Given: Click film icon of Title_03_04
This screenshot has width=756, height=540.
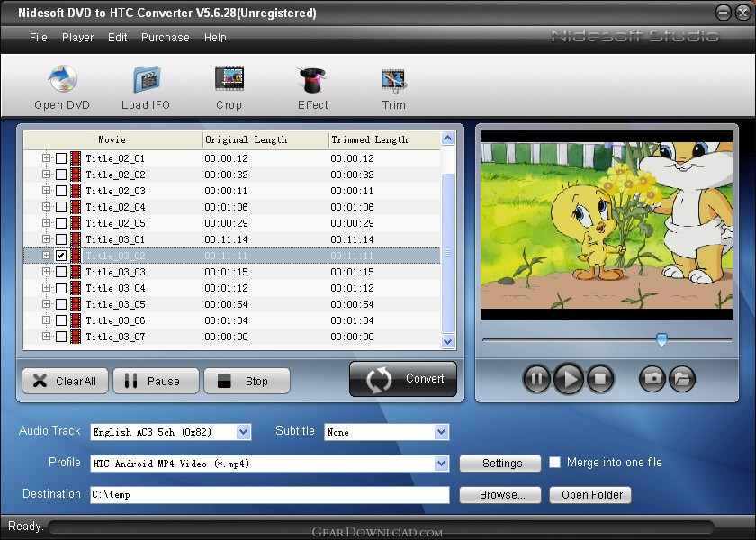Looking at the screenshot, I should click(76, 287).
